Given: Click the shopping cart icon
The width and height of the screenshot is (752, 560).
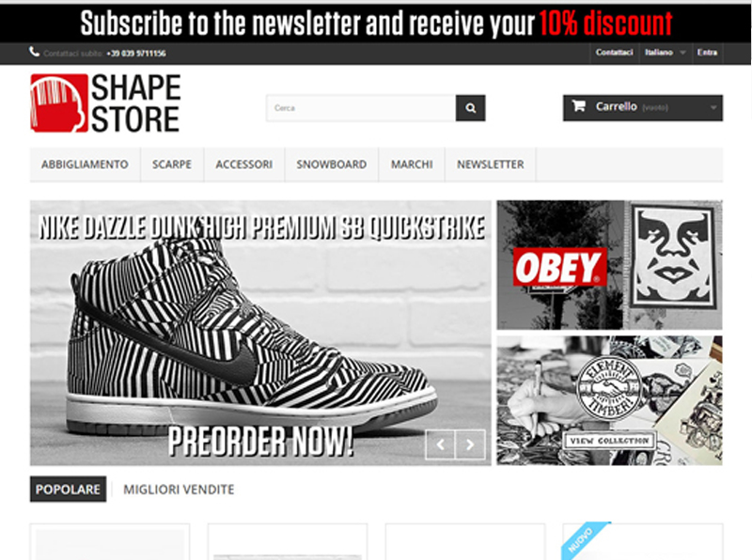Looking at the screenshot, I should coord(578,106).
